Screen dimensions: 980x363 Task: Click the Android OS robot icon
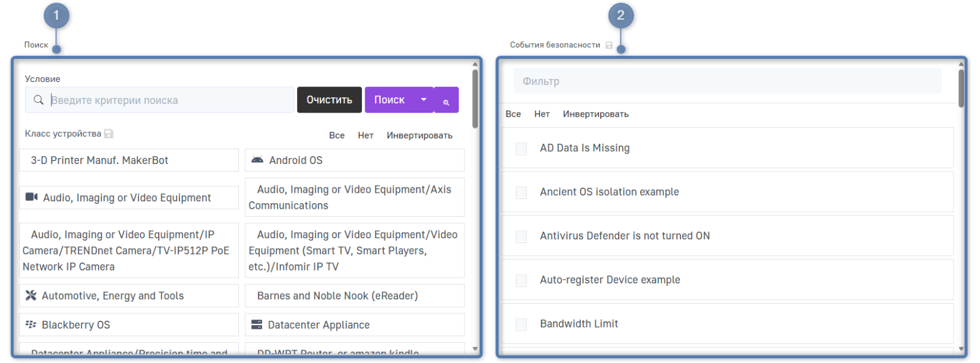(x=257, y=160)
